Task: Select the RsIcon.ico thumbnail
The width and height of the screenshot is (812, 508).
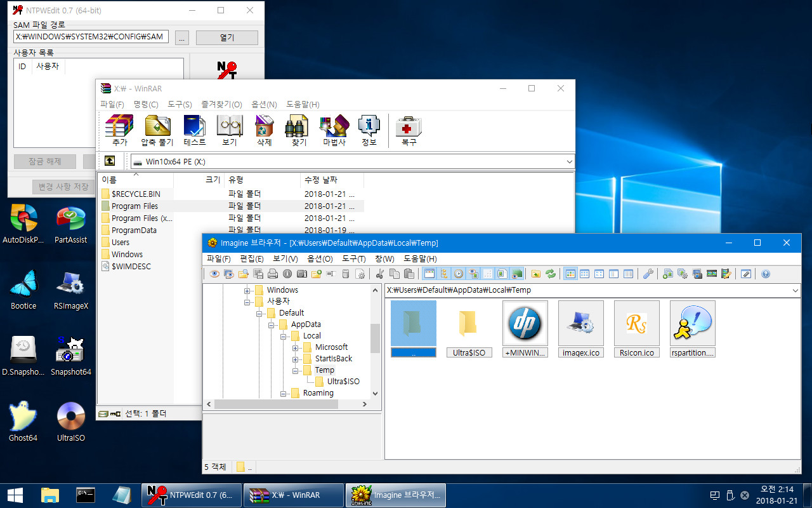Action: pos(637,329)
